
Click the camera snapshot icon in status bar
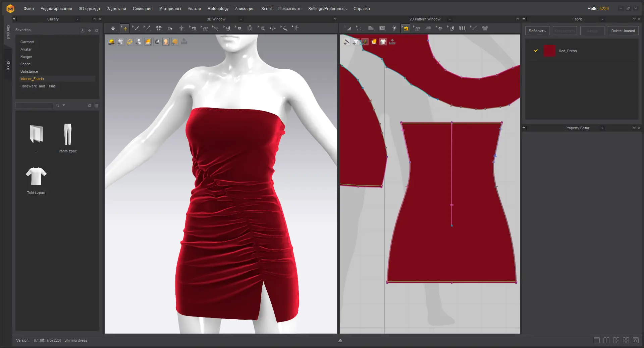[x=636, y=340]
